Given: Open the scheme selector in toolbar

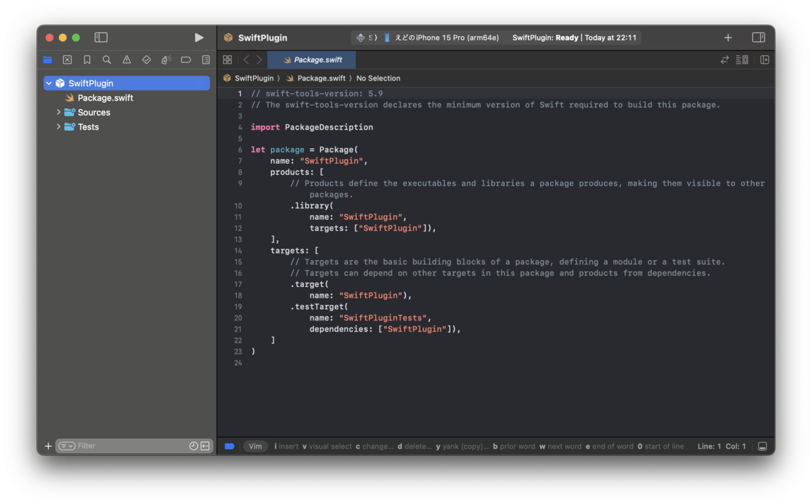Looking at the screenshot, I should click(x=366, y=38).
